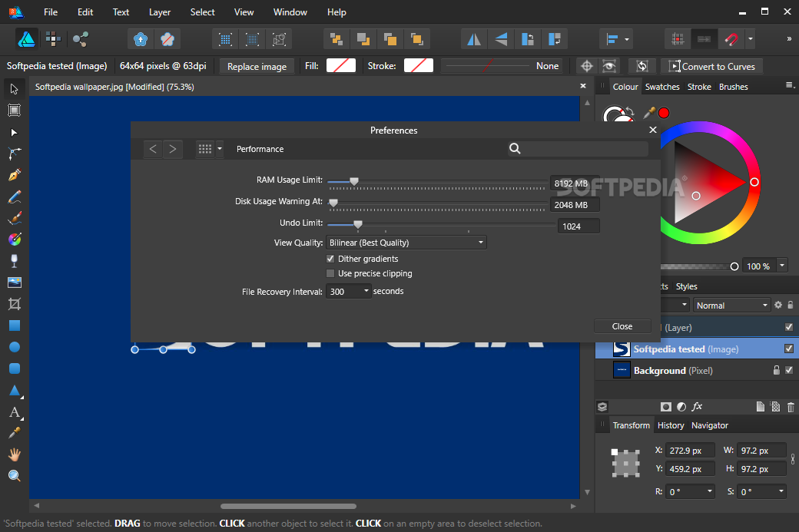Click Close button in Preferences

point(622,326)
